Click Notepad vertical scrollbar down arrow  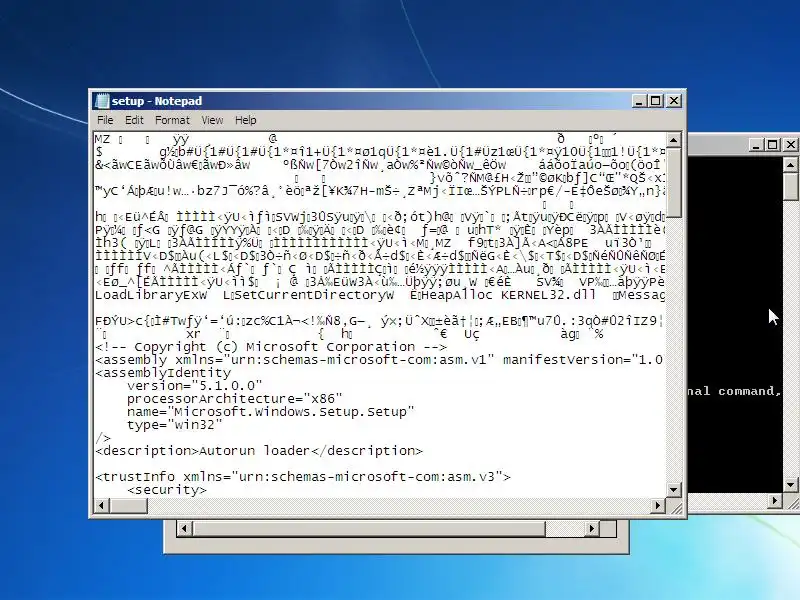tap(673, 490)
